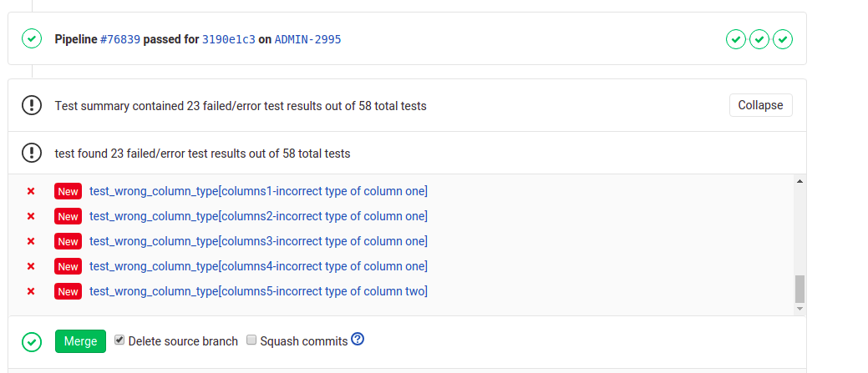This screenshot has height=373, width=868.
Task: Click the test summary warning icon
Action: click(x=32, y=105)
